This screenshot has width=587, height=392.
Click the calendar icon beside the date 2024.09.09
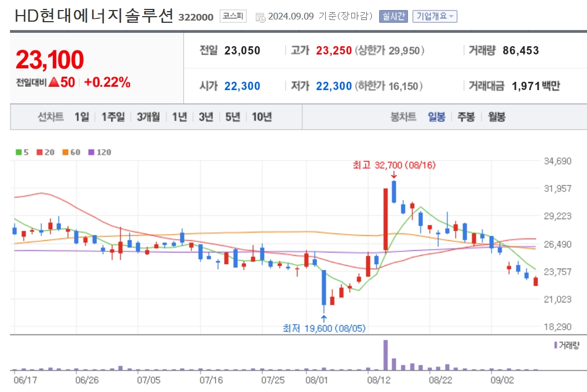[x=260, y=17]
